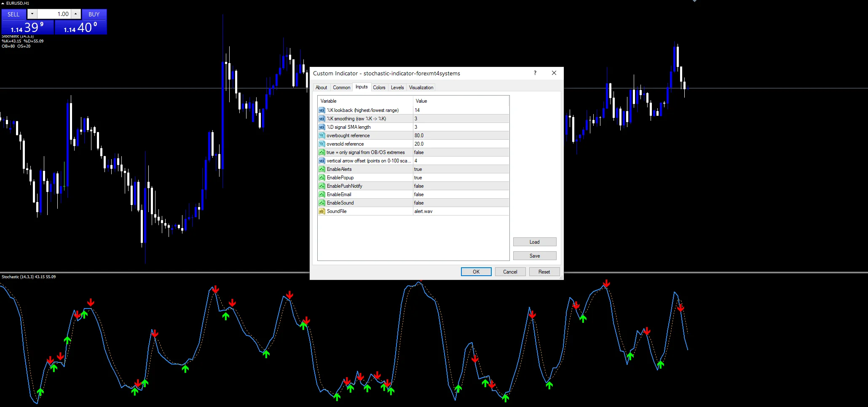Click the Variable column header
The width and height of the screenshot is (868, 407).
[365, 101]
